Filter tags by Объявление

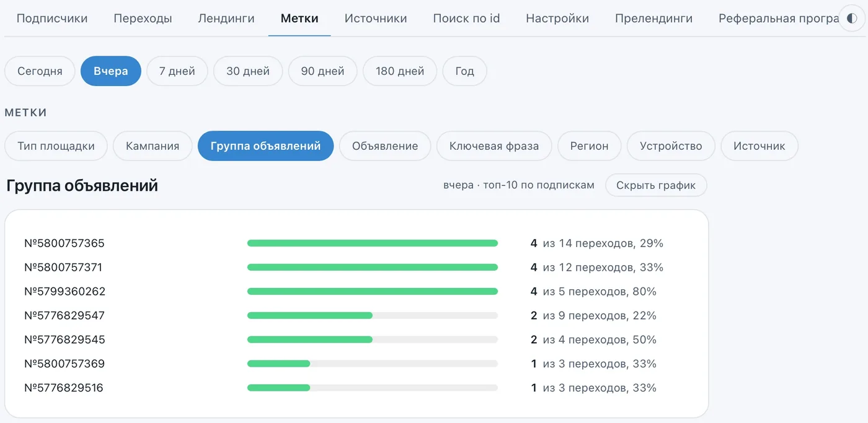385,146
